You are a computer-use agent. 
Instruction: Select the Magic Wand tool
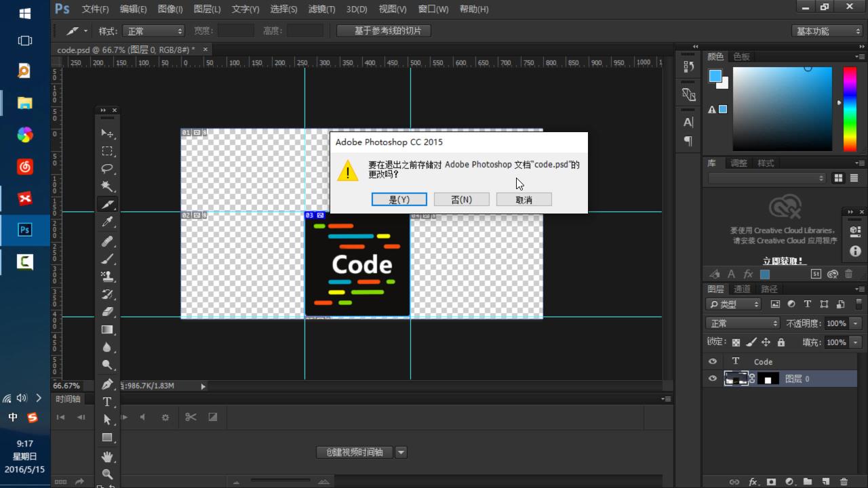tap(107, 186)
